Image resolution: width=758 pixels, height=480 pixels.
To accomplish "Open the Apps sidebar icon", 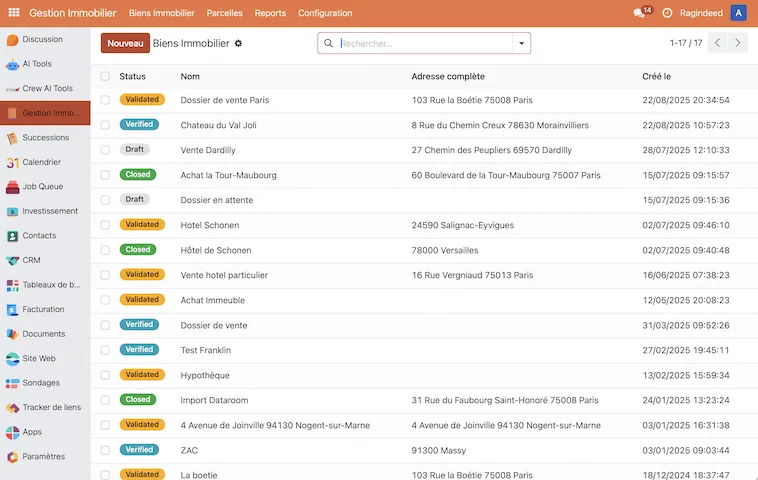I will coord(13,432).
